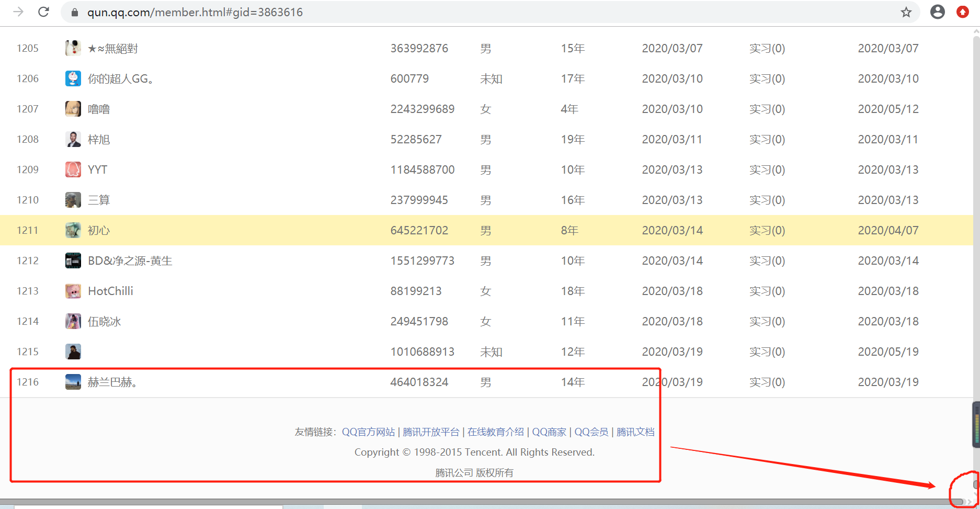Click avatar of member YYT

point(73,169)
